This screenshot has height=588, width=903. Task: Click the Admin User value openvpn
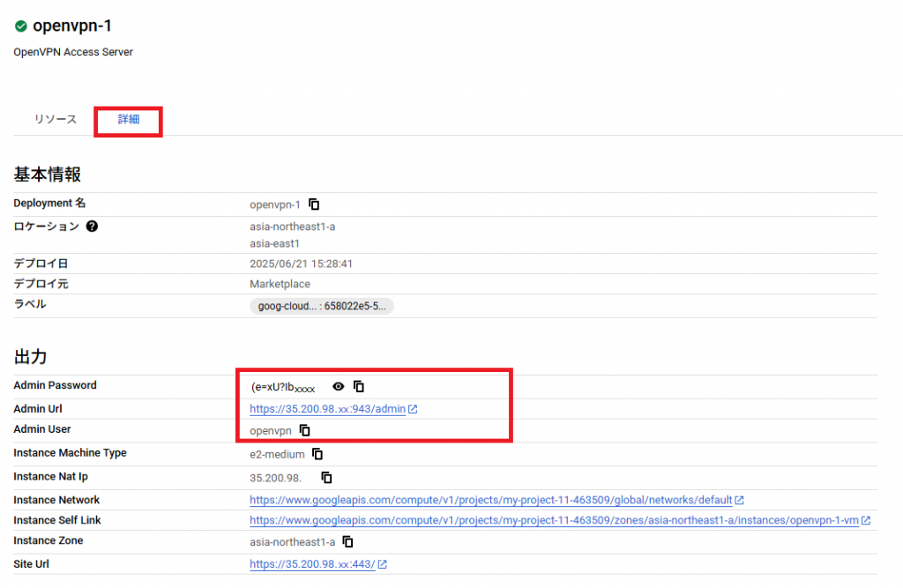coord(271,431)
